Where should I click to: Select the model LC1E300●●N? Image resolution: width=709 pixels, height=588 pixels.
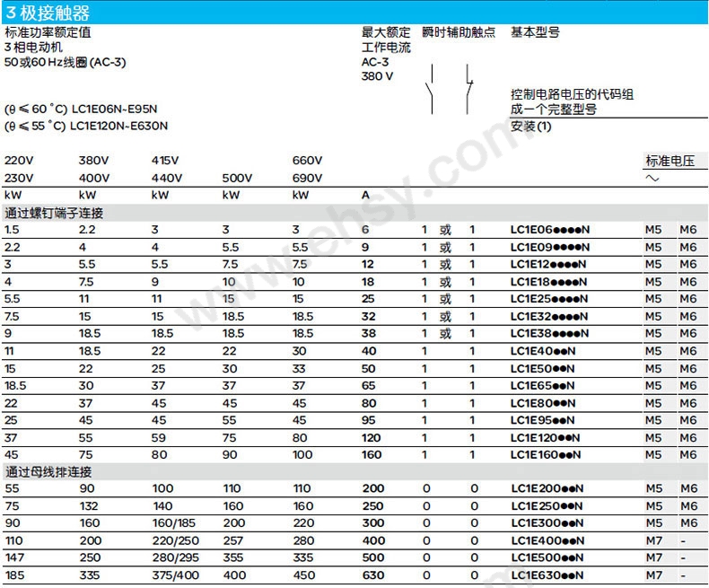pos(547,523)
